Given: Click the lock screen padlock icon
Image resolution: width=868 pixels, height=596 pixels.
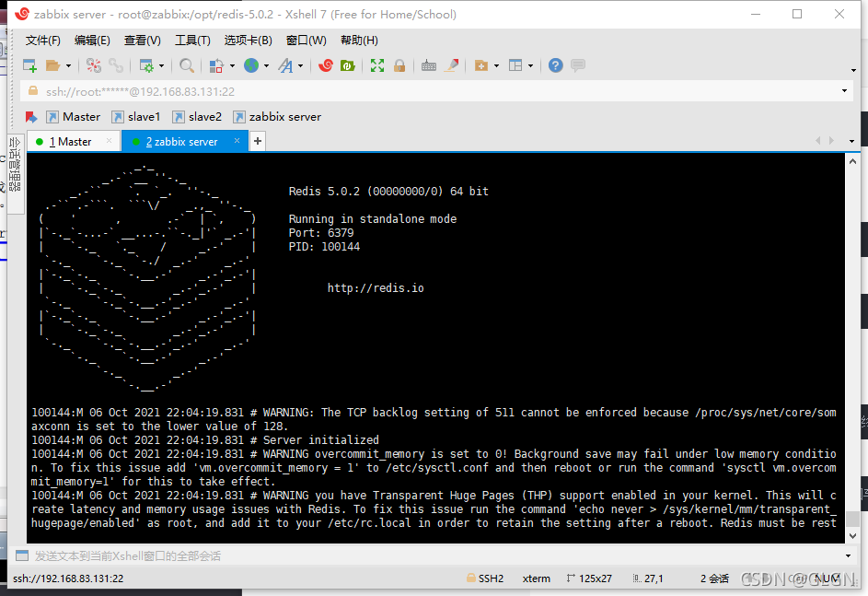Looking at the screenshot, I should click(399, 66).
